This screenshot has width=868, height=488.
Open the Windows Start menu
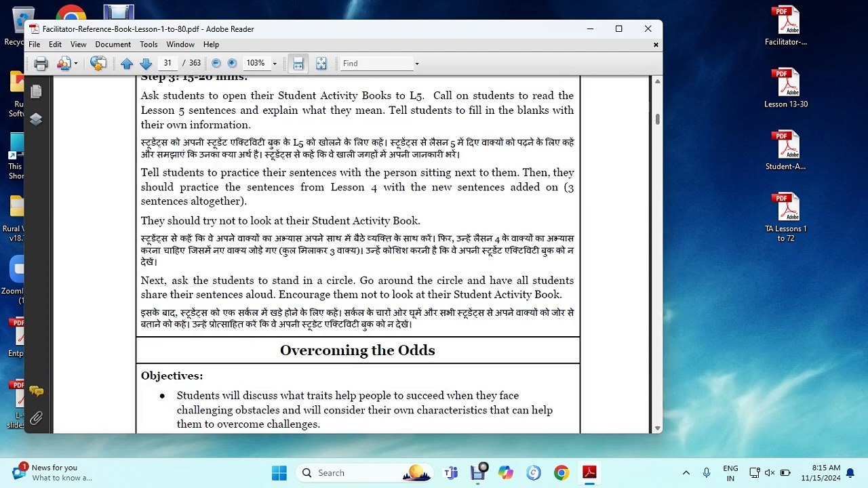tap(279, 473)
